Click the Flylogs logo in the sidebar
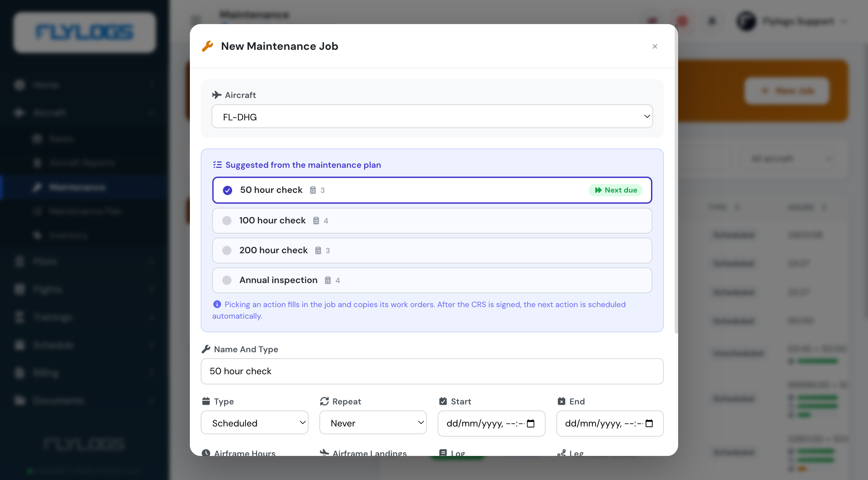Viewport: 868px width, 480px height. [x=85, y=33]
